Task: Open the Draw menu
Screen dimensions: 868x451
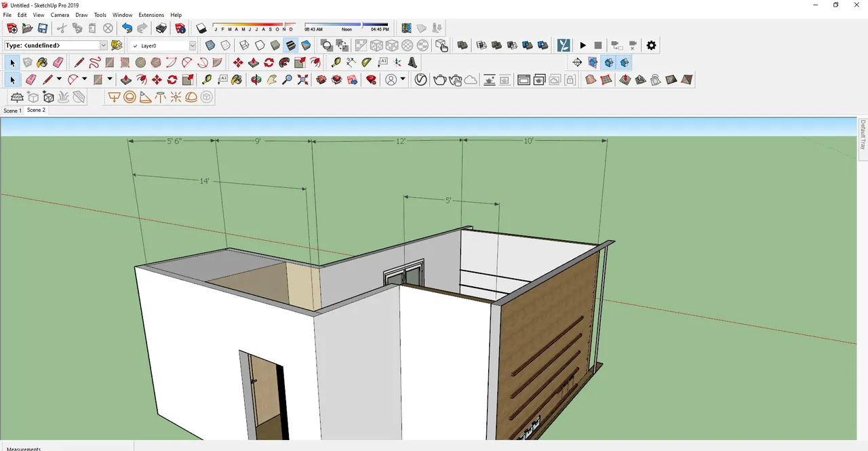Action: click(x=81, y=15)
